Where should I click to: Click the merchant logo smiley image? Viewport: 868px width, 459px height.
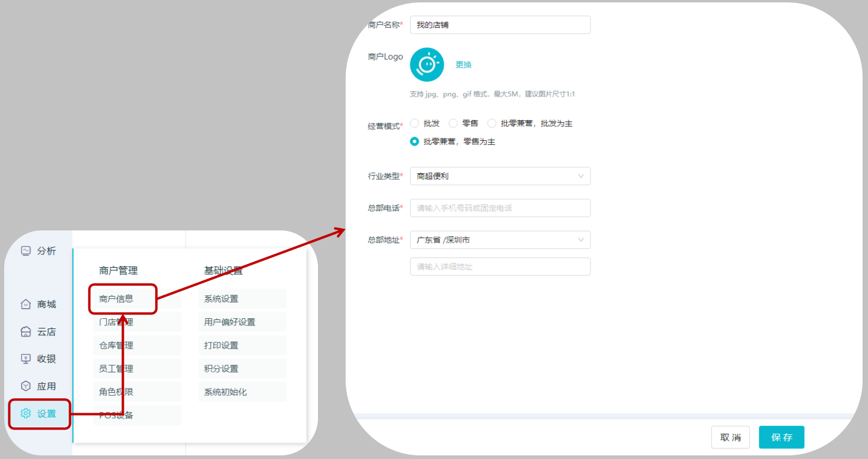pyautogui.click(x=427, y=64)
